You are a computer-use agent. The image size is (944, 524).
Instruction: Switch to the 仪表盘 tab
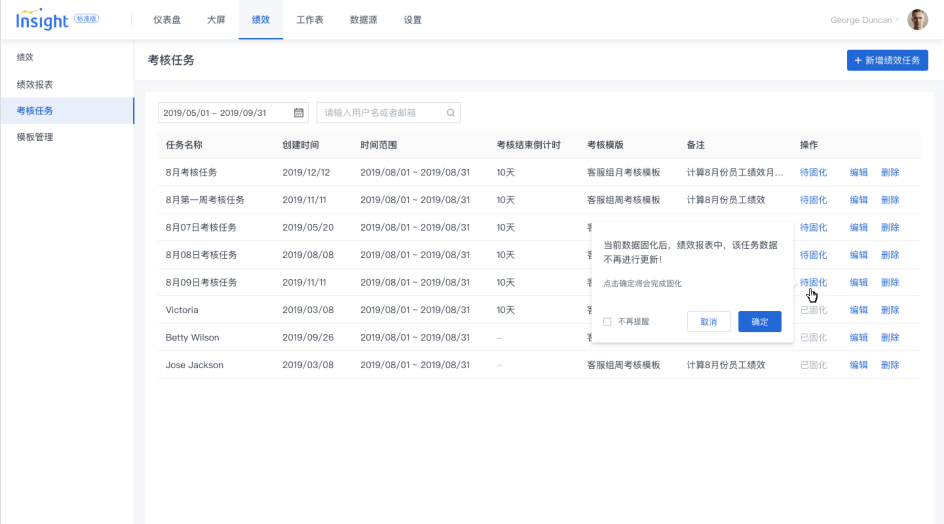[x=167, y=20]
